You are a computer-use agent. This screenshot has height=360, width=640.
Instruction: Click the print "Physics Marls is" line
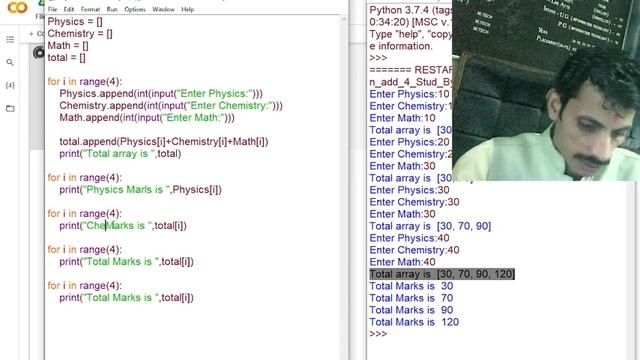tap(140, 190)
